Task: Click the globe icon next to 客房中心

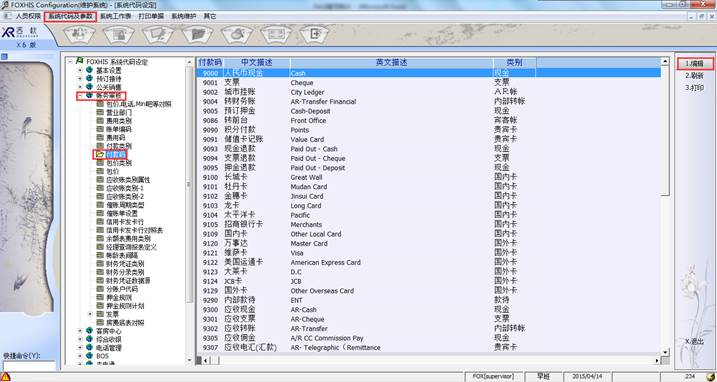Action: (x=89, y=331)
